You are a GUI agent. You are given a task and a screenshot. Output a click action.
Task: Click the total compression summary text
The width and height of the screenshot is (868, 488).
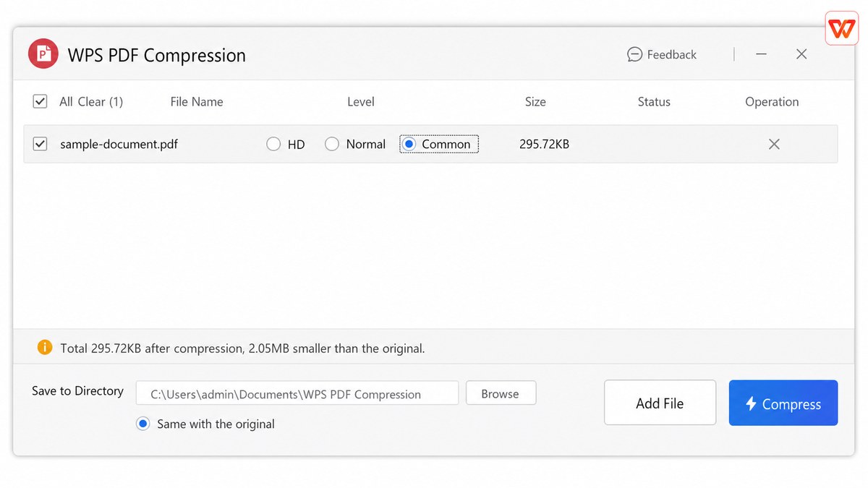(242, 348)
